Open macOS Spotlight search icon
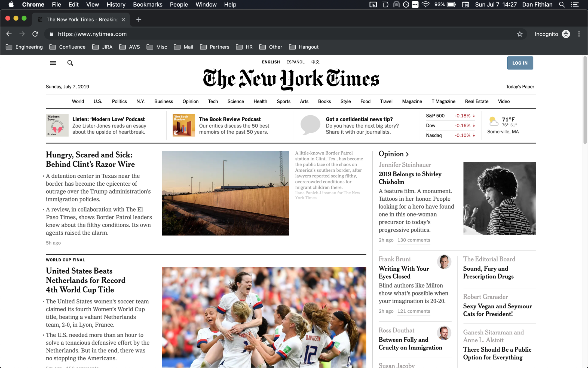The width and height of the screenshot is (588, 368). [x=562, y=5]
